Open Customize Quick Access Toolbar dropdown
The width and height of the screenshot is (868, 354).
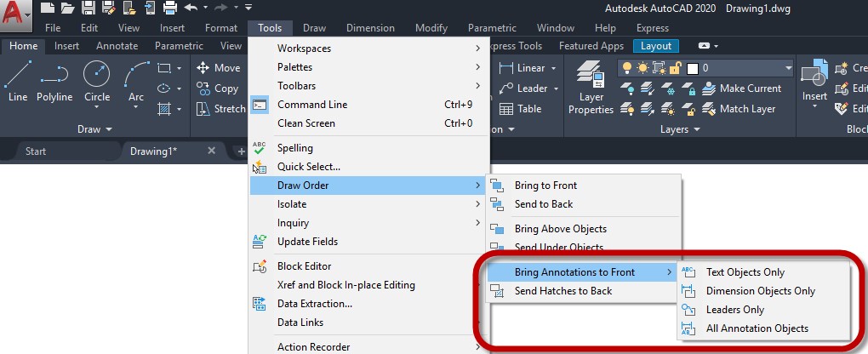tap(248, 8)
